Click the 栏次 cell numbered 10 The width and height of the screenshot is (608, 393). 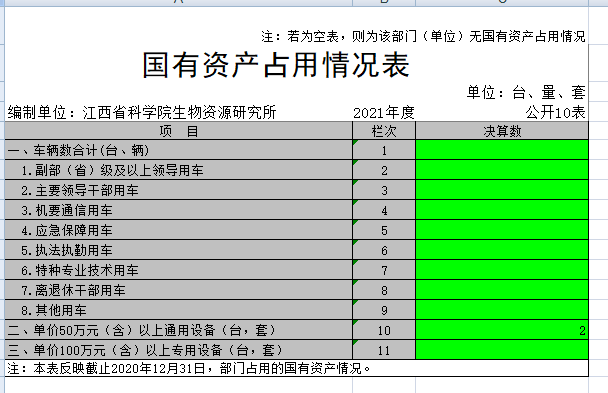(384, 330)
